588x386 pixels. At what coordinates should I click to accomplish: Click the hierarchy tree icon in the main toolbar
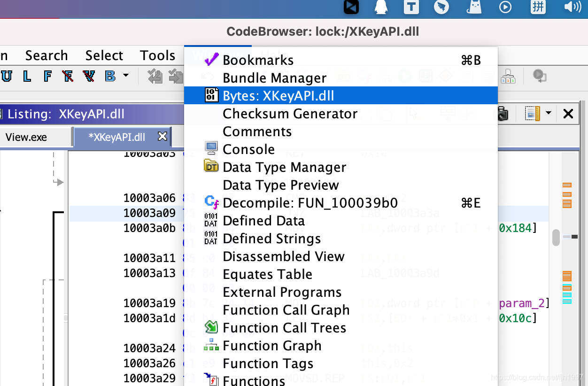click(x=508, y=76)
